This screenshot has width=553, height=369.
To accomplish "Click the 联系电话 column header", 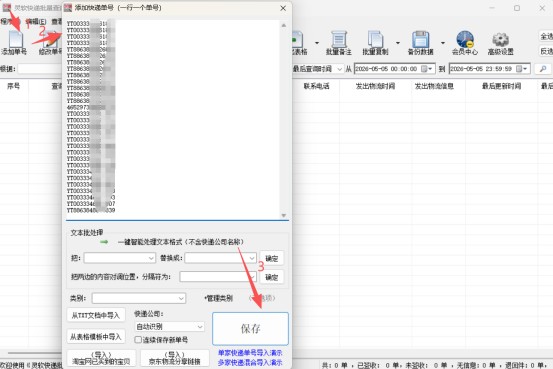I will coord(316,86).
